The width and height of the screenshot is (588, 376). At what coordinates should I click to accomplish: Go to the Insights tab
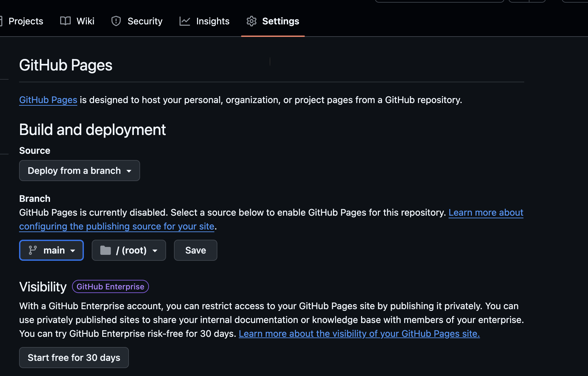pos(204,21)
